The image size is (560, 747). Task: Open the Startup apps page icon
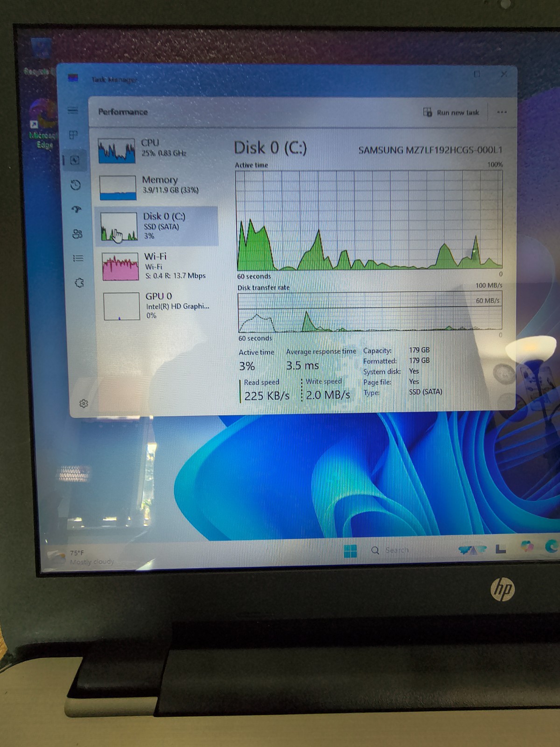point(77,209)
